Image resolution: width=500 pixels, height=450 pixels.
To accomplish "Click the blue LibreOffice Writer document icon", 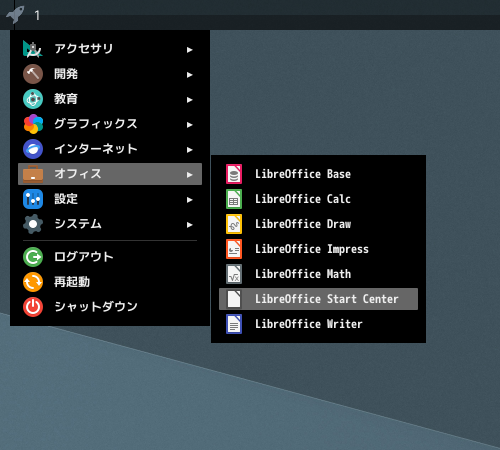I will click(x=234, y=324).
